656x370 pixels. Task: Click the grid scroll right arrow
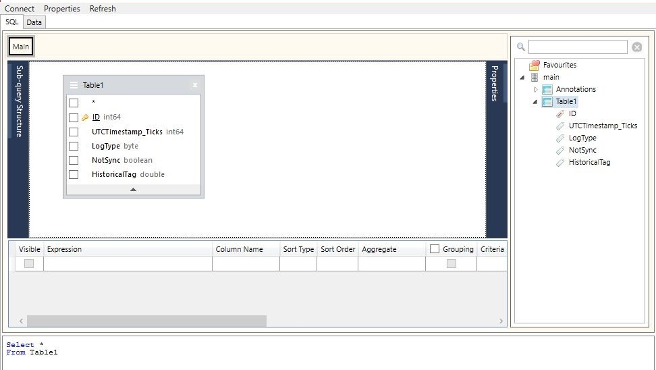pyautogui.click(x=501, y=321)
